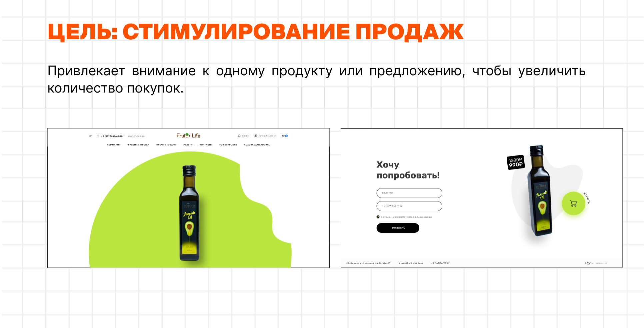
Task: Click the avocado oil bottle on green background
Action: coord(189,213)
